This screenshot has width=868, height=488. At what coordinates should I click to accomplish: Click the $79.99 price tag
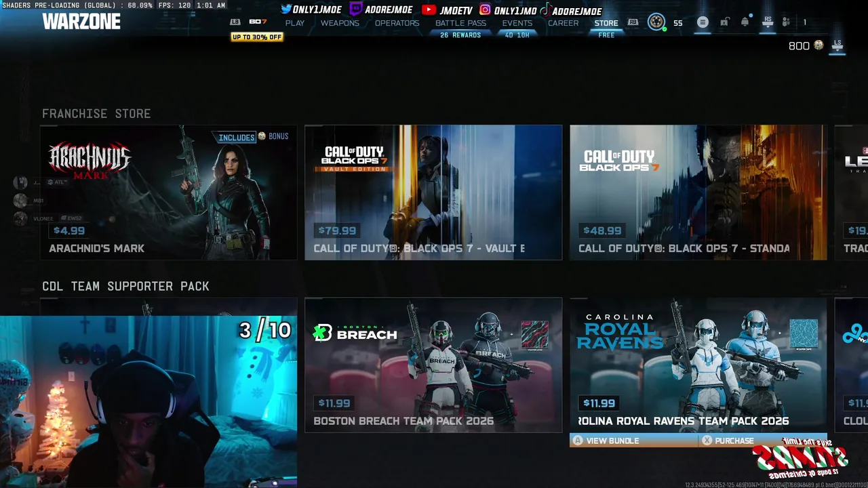pyautogui.click(x=337, y=230)
